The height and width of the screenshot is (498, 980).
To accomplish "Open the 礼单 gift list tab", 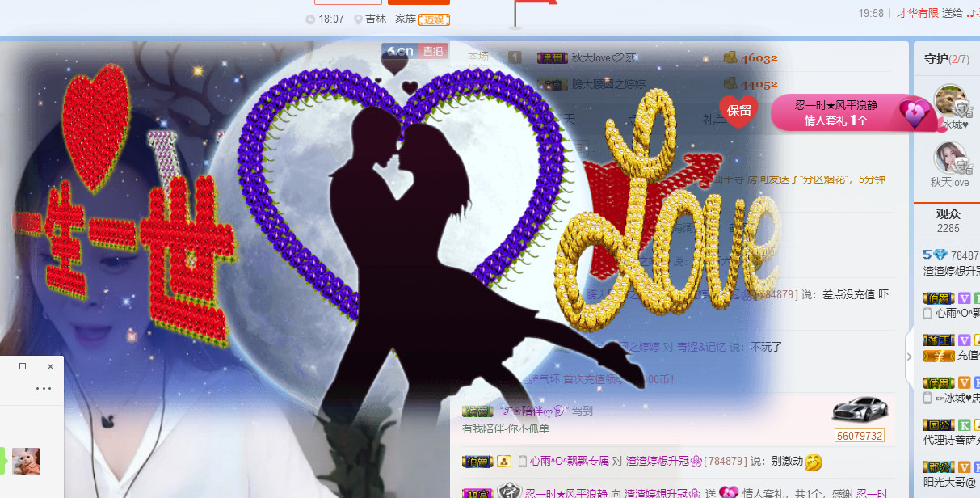I will pyautogui.click(x=714, y=119).
